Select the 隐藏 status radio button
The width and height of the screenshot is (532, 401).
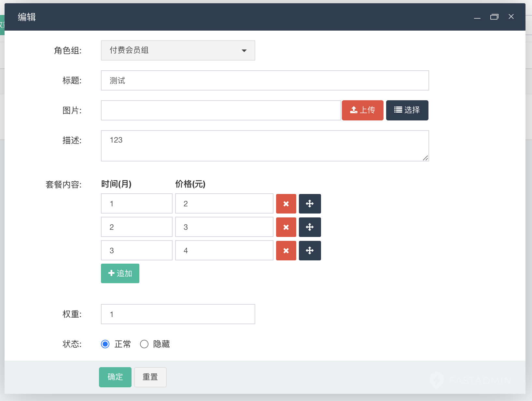point(144,344)
